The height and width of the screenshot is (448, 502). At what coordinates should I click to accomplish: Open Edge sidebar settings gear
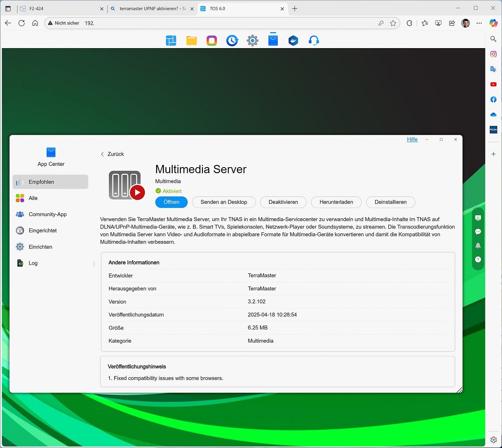493,440
